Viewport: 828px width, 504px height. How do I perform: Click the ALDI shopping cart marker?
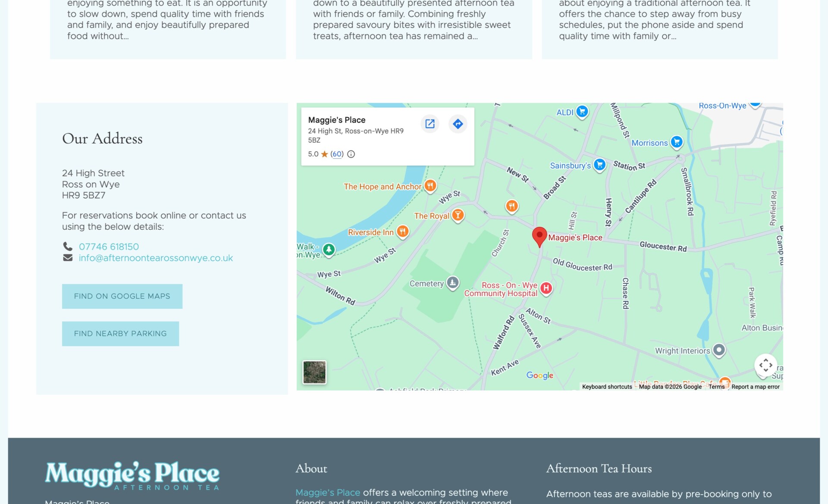582,112
